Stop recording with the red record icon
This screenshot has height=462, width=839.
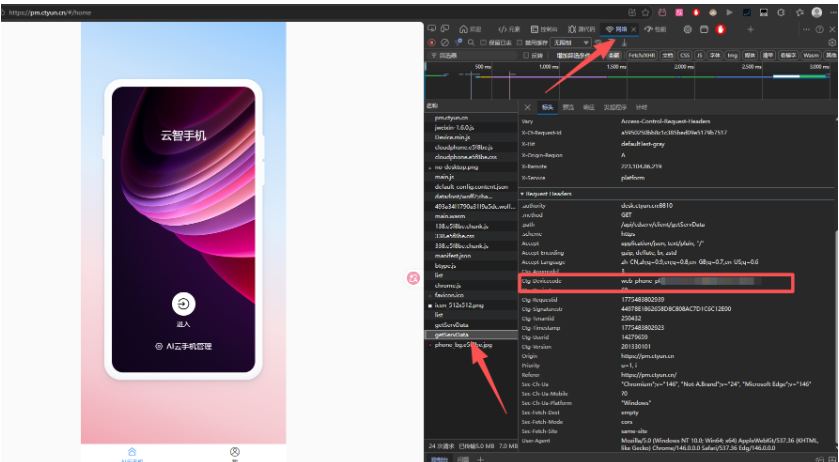(x=432, y=42)
